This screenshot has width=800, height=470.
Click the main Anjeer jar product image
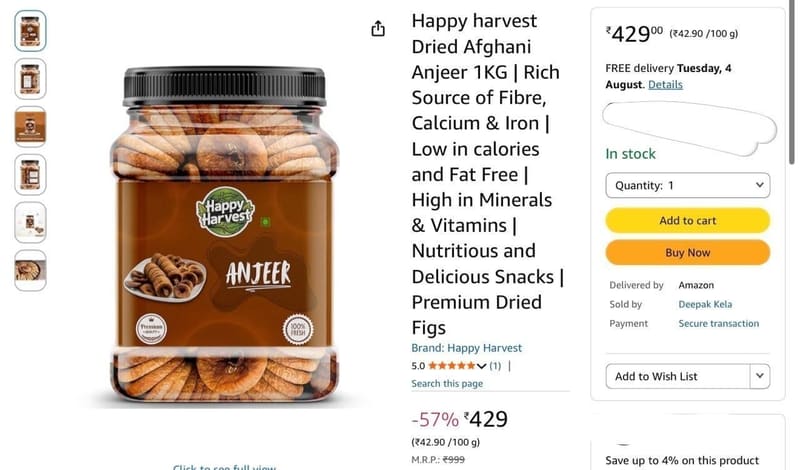[224, 234]
